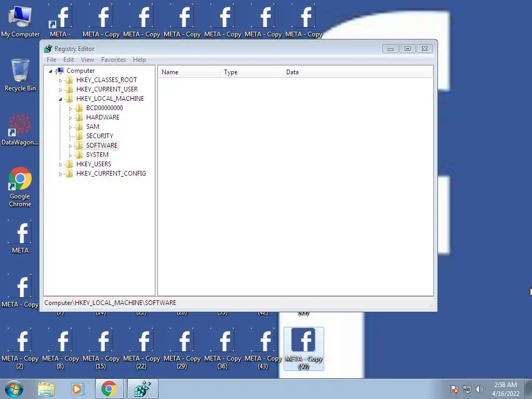Screen dimensions: 532x399
Task: Maximize the Registry Editor window
Action: [x=407, y=49]
